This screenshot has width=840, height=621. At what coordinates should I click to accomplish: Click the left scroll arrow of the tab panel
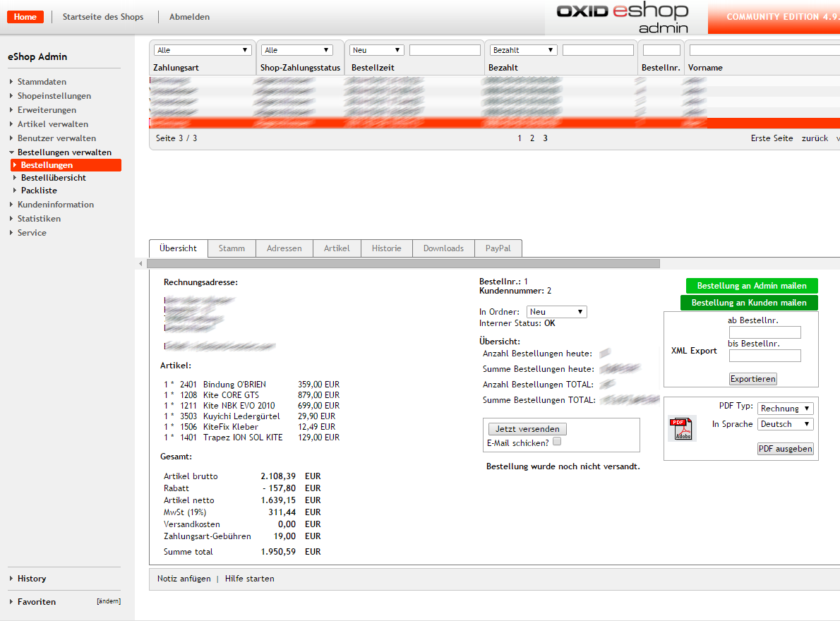tap(140, 263)
